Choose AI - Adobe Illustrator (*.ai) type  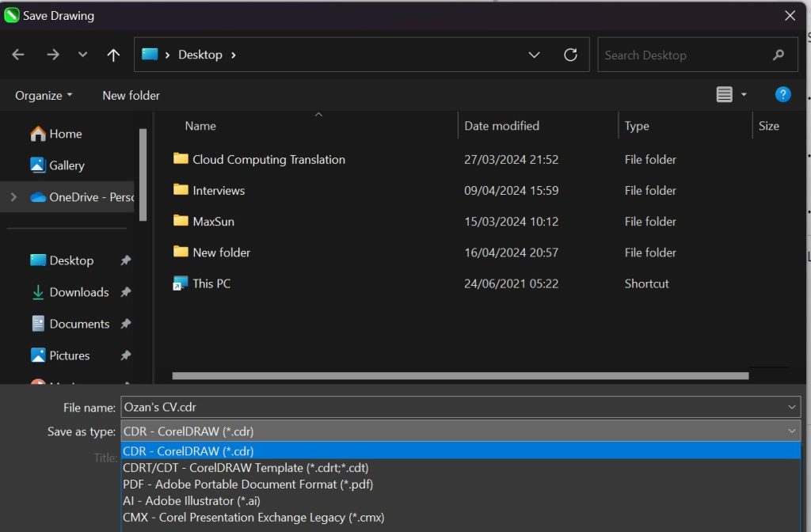click(460, 500)
